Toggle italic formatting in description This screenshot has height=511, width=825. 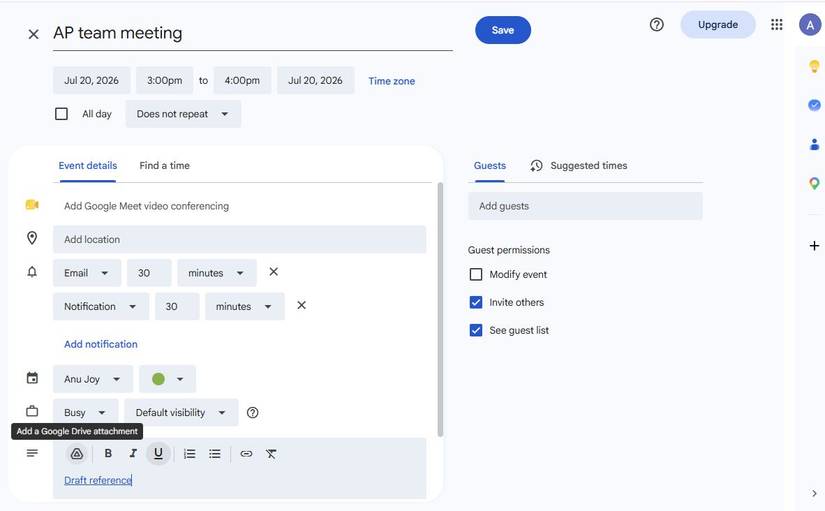(133, 453)
